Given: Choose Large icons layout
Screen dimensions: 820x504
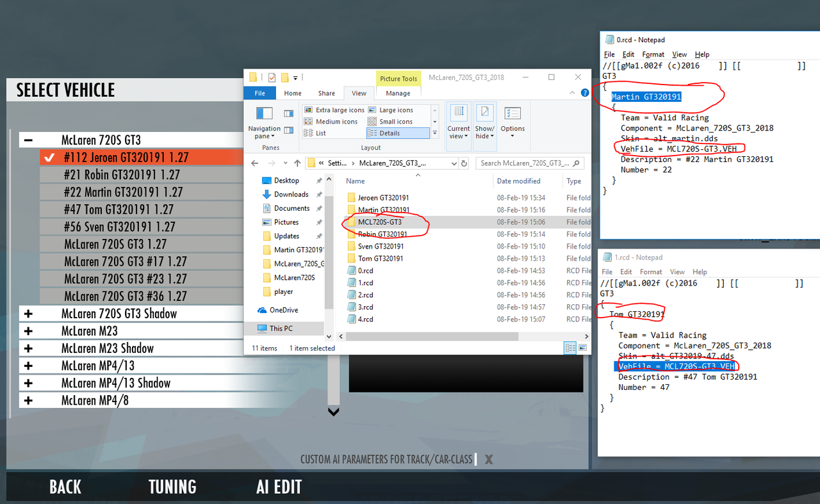Looking at the screenshot, I should [x=391, y=110].
